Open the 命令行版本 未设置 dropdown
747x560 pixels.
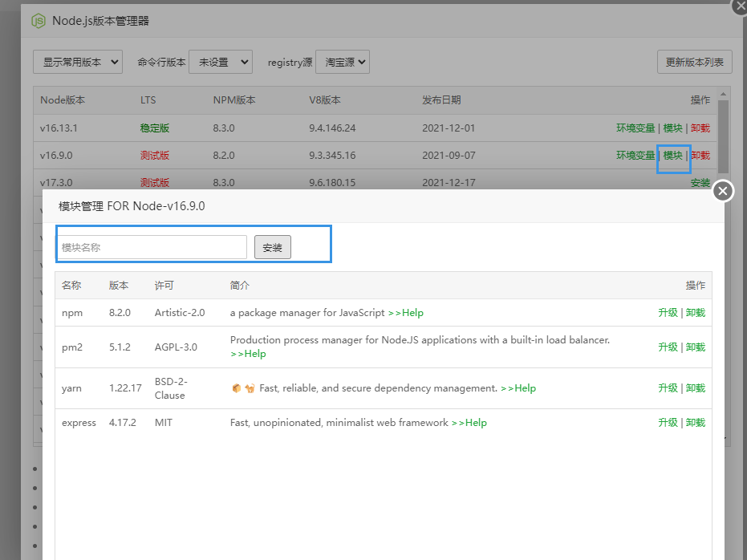[x=221, y=62]
